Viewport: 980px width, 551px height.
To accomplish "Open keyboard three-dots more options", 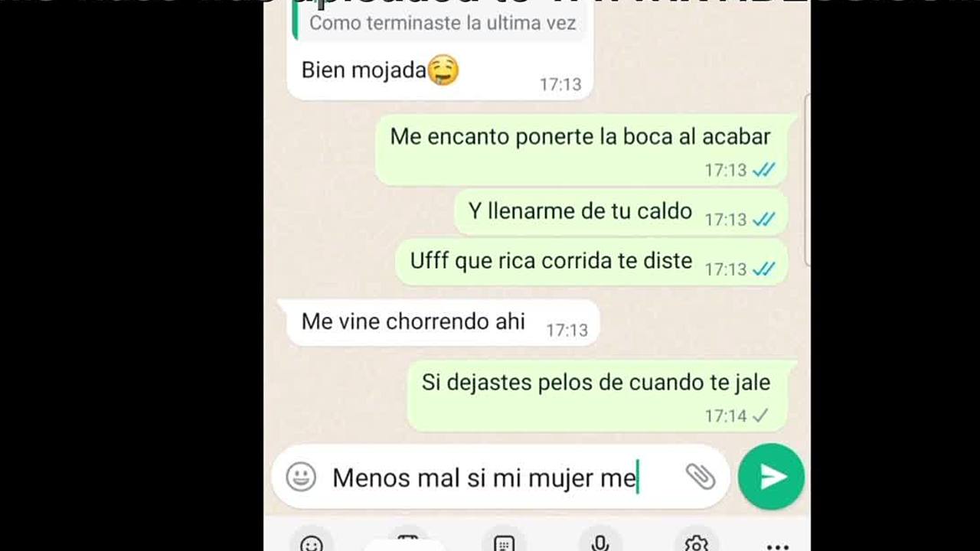I will 778,546.
